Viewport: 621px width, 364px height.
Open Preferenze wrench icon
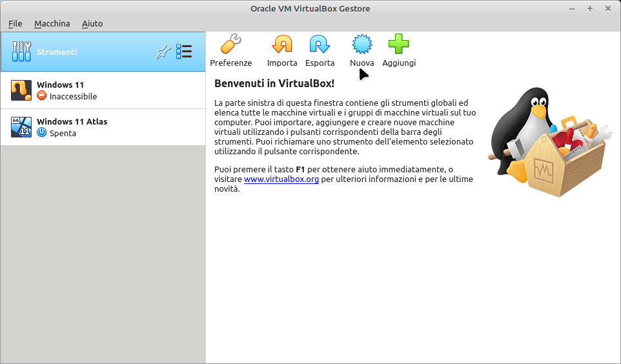[230, 45]
